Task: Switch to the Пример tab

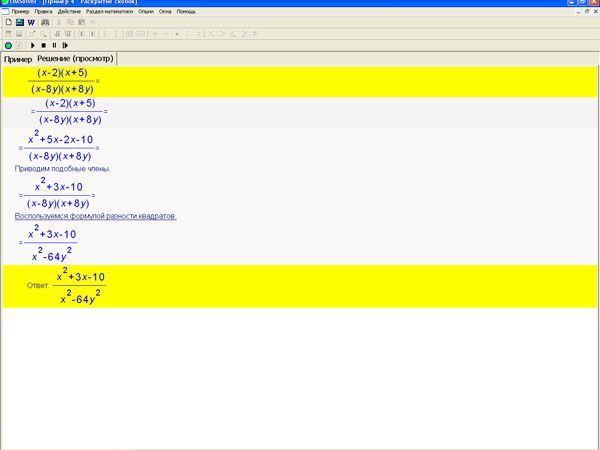Action: (18, 60)
